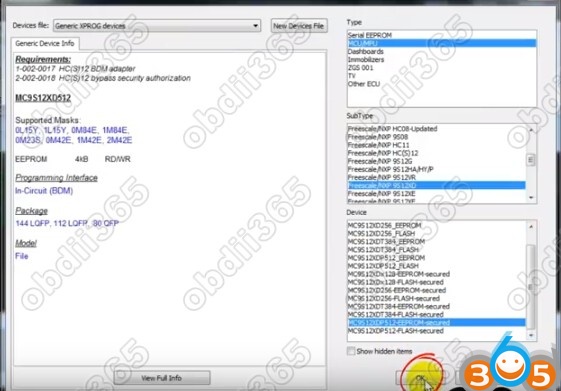Click the MC9S12XD512 heading text

43,98
